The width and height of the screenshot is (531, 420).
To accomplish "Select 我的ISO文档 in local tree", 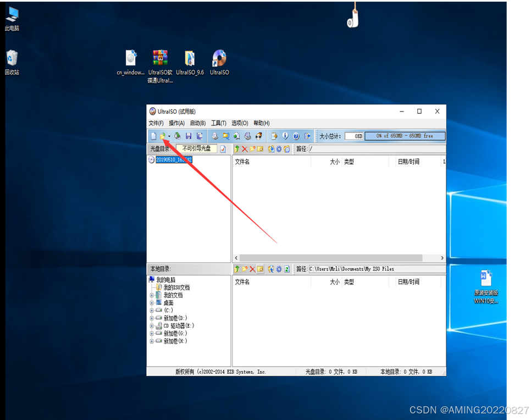I will pyautogui.click(x=177, y=288).
